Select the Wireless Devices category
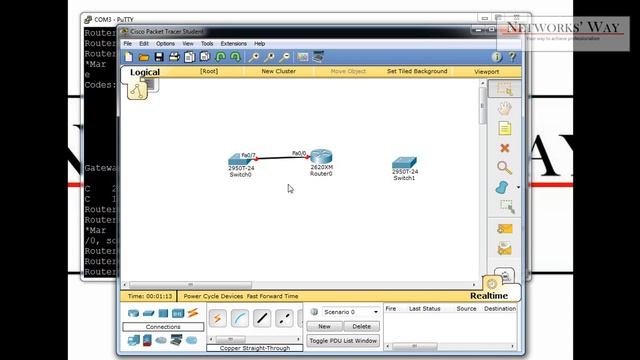 (x=178, y=313)
